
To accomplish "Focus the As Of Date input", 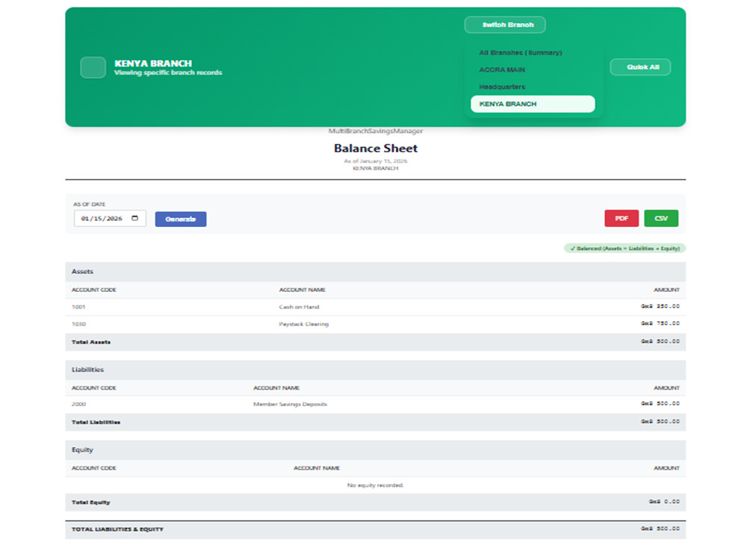I will point(110,219).
